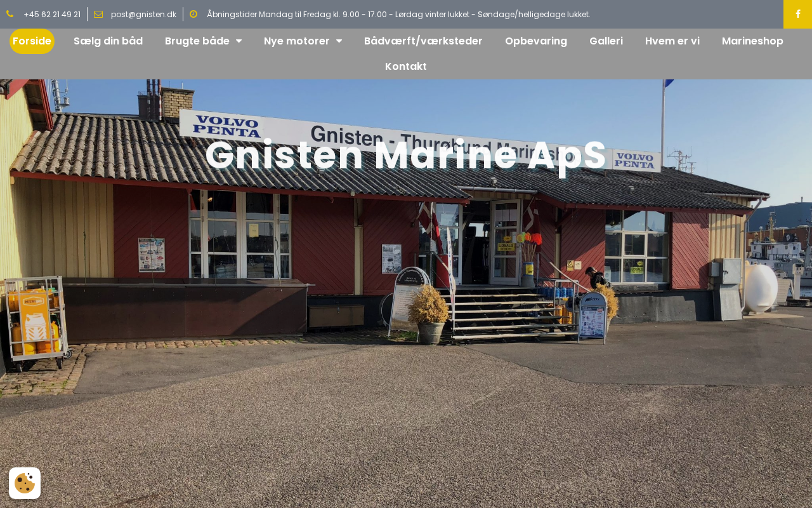Expand the Brugte både dropdown arrow
This screenshot has height=508, width=812.
pos(239,41)
